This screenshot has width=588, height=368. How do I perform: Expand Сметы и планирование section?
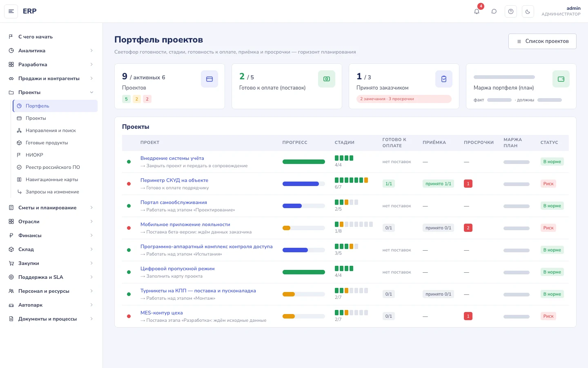[x=51, y=208]
